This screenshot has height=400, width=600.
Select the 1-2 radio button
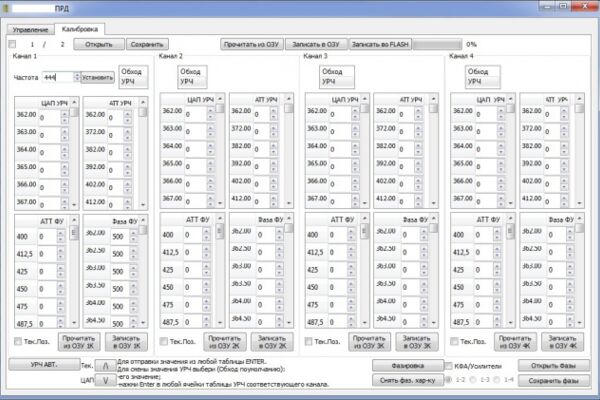(x=448, y=380)
